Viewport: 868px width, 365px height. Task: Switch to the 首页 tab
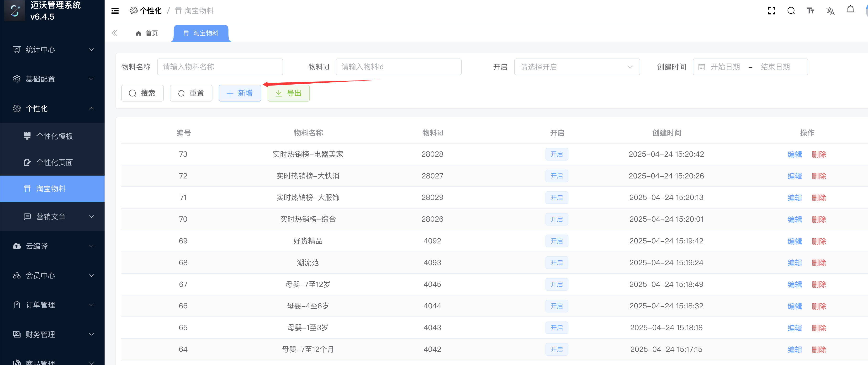(147, 33)
